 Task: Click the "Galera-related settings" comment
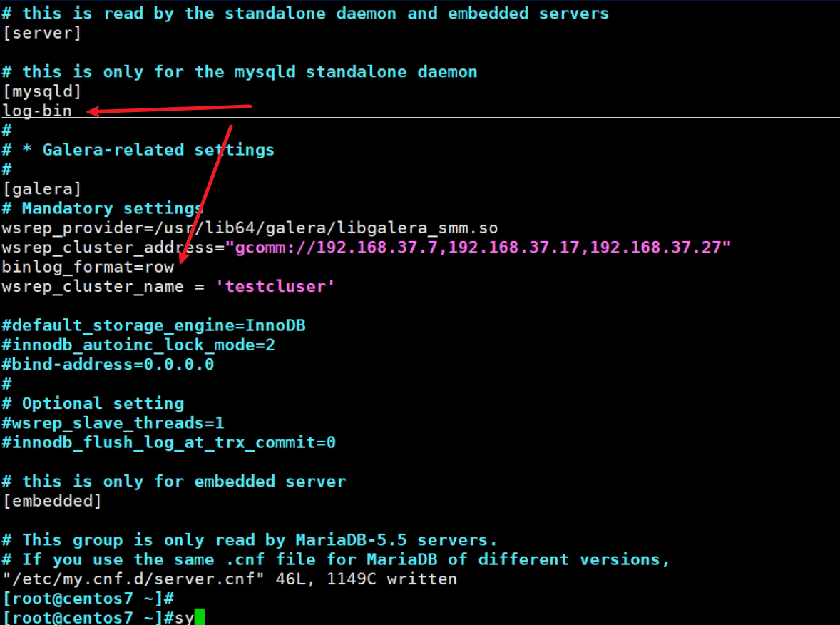(158, 150)
